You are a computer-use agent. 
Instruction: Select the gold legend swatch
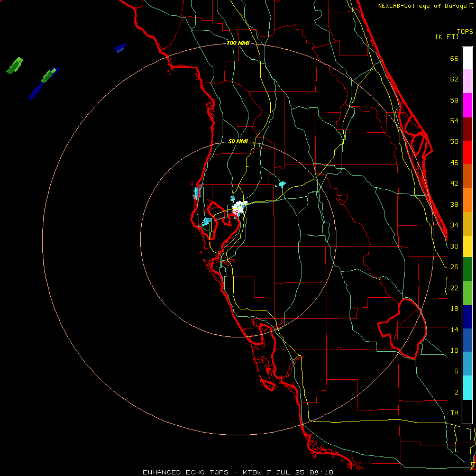pos(467,224)
